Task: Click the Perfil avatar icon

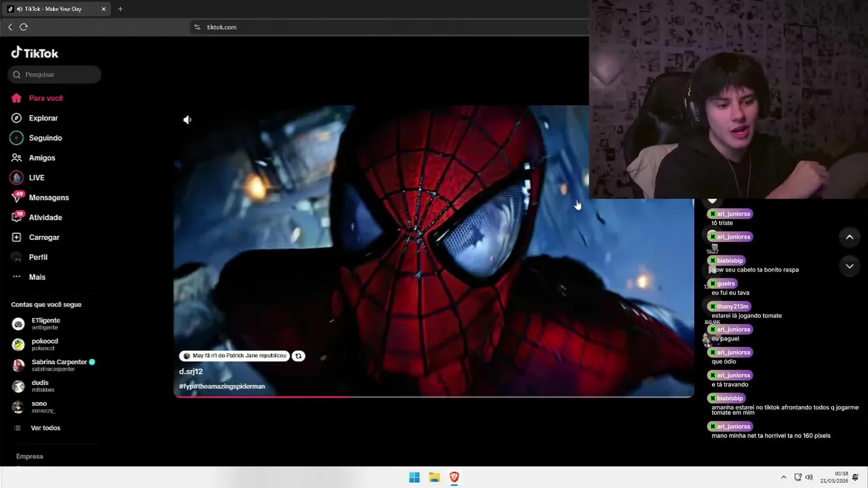Action: (16, 258)
